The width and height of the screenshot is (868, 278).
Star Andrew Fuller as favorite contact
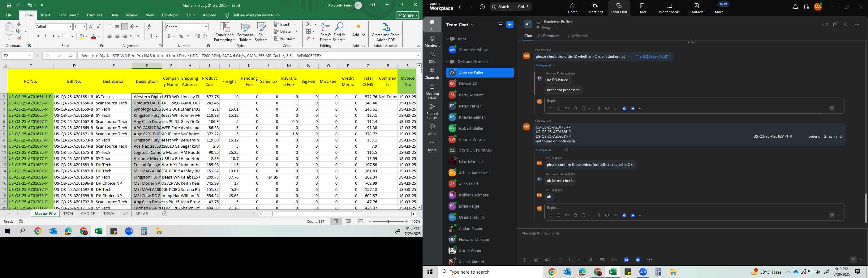tap(539, 22)
